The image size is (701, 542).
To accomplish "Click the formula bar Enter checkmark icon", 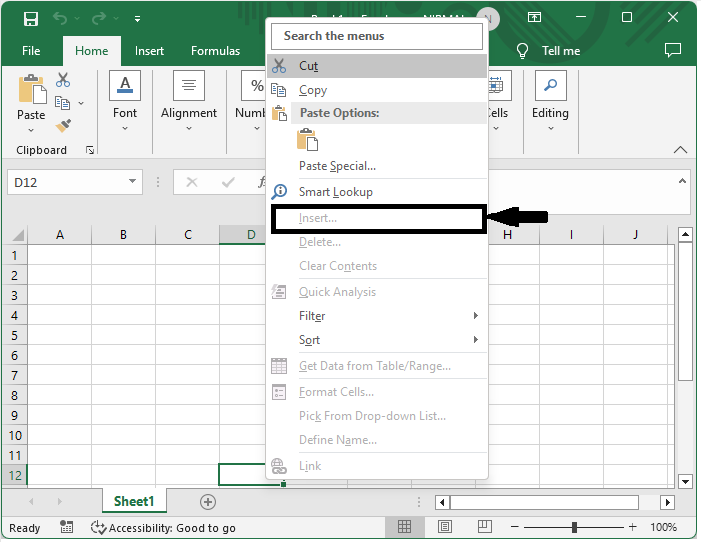I will pyautogui.click(x=228, y=182).
